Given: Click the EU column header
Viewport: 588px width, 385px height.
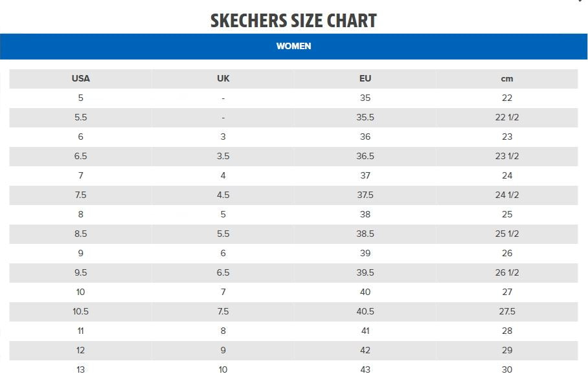Looking at the screenshot, I should point(365,78).
